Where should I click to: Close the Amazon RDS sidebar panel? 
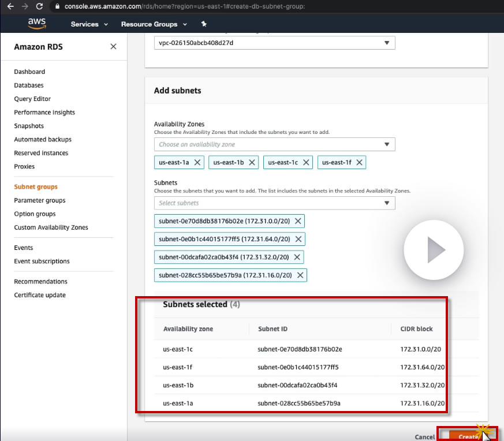point(113,47)
